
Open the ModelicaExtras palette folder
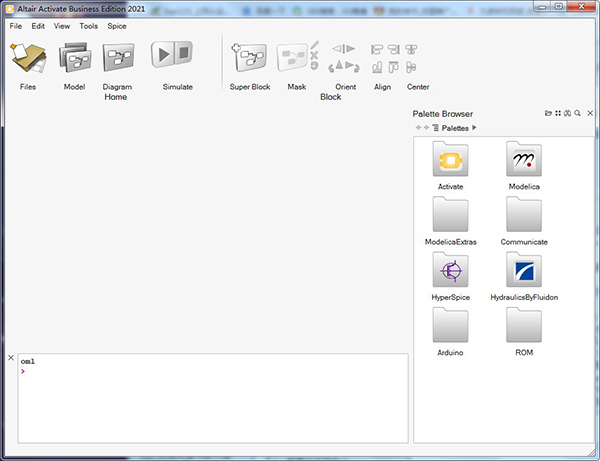pos(450,214)
